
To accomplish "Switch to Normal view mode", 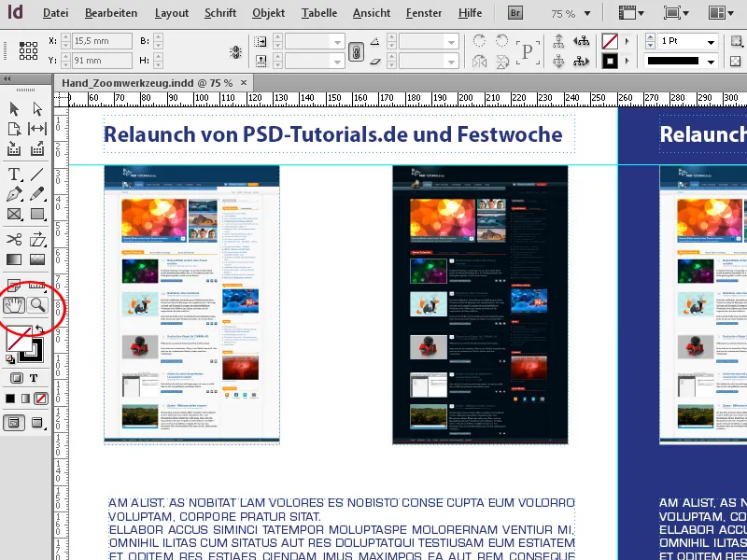I will [14, 423].
